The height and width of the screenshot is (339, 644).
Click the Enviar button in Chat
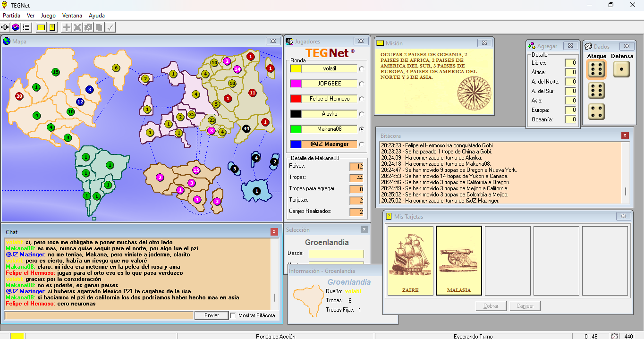click(212, 315)
